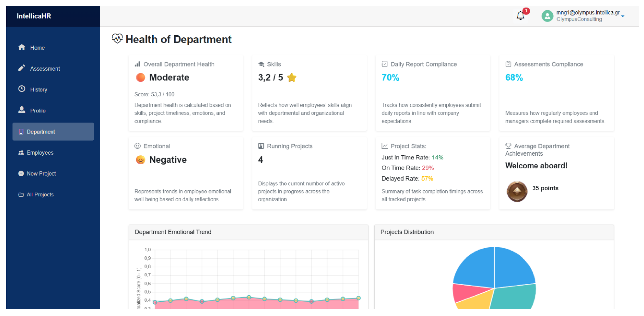Click the Daily Report Compliance card title
Image resolution: width=644 pixels, height=316 pixels.
coord(423,64)
